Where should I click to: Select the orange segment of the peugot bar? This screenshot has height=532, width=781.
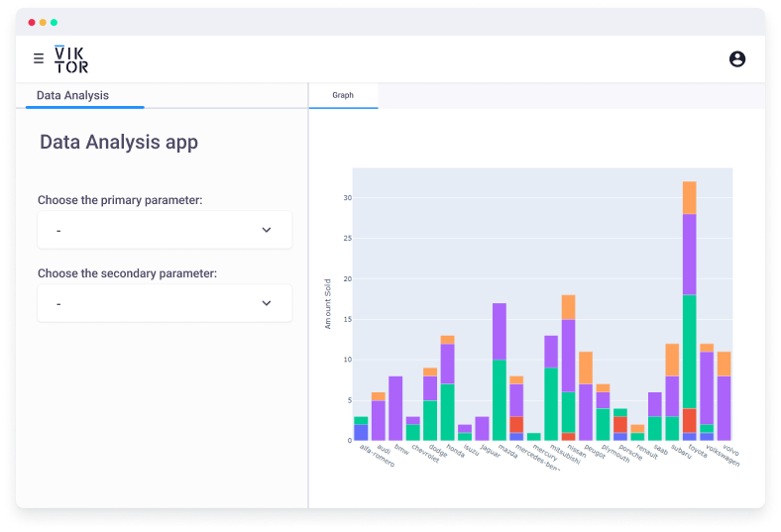tap(586, 368)
